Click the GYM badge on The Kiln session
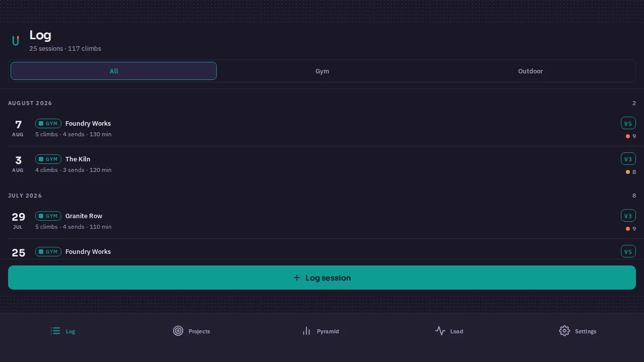Viewport: 644px width, 362px height. (48, 159)
